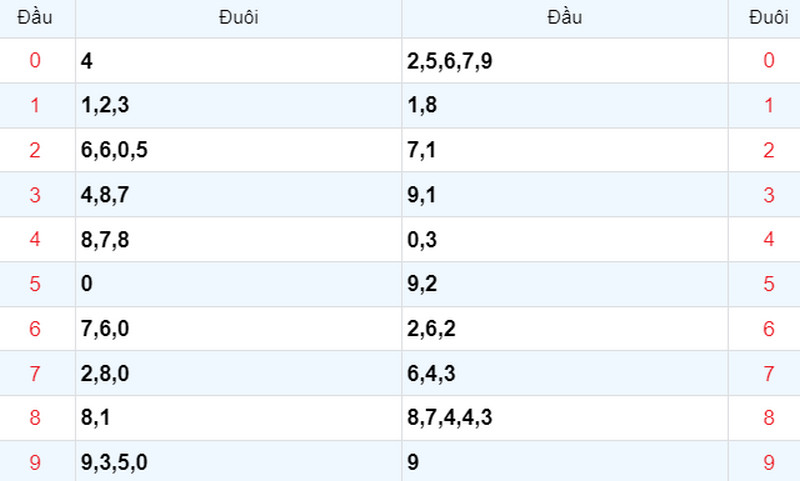The height and width of the screenshot is (481, 800).
Task: Click the right Đầu column header
Action: click(565, 18)
